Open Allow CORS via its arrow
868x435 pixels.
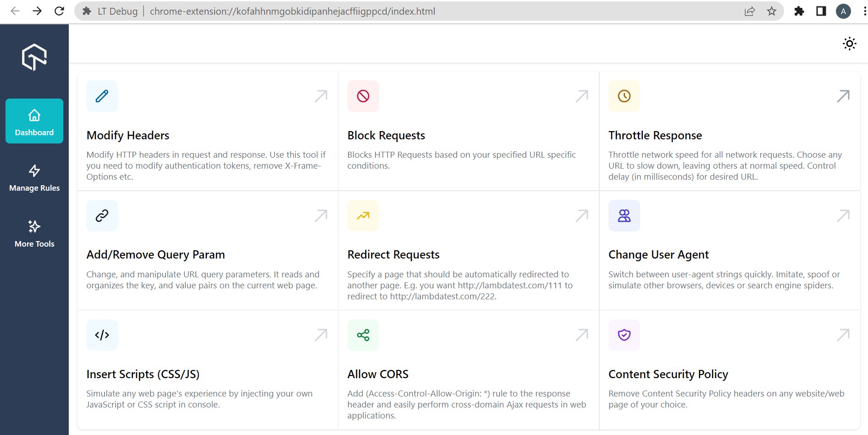[x=582, y=335]
